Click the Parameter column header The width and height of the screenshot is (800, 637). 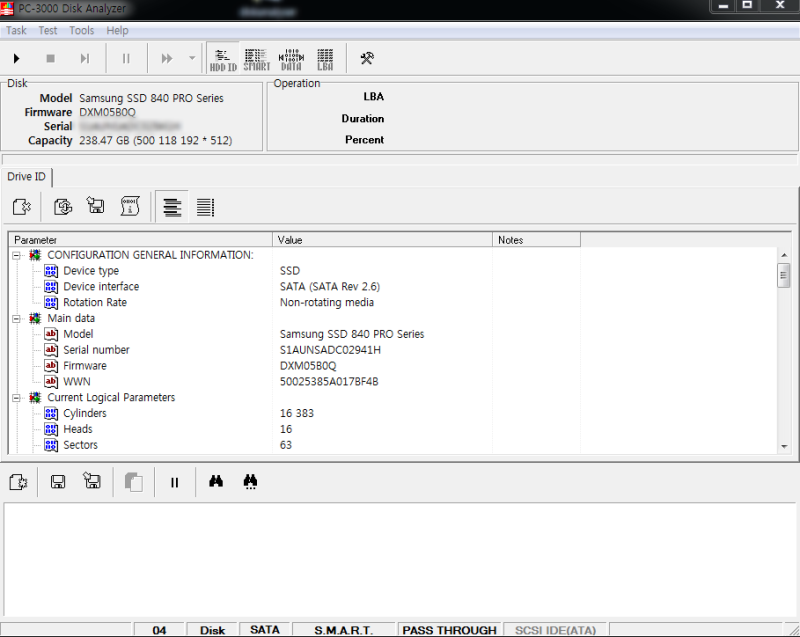tap(141, 240)
